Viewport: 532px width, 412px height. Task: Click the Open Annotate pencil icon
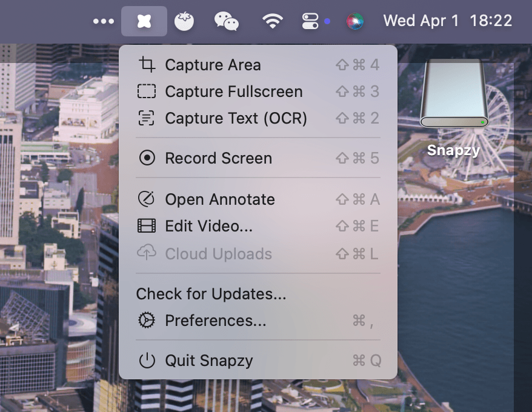pos(147,199)
